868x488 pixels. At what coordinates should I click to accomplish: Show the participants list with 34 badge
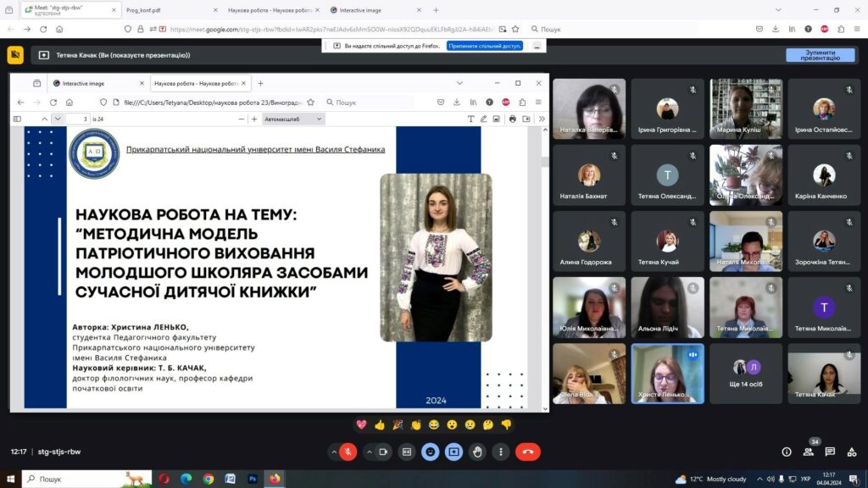(x=809, y=452)
